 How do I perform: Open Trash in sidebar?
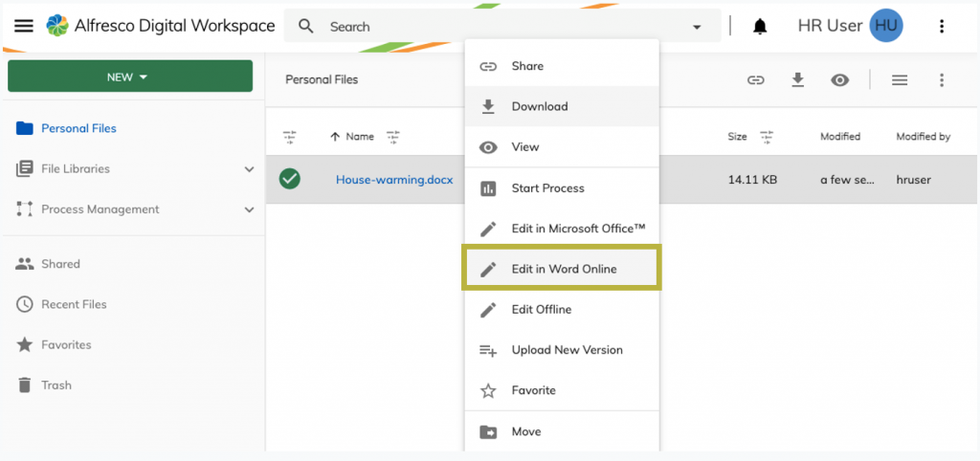[56, 385]
